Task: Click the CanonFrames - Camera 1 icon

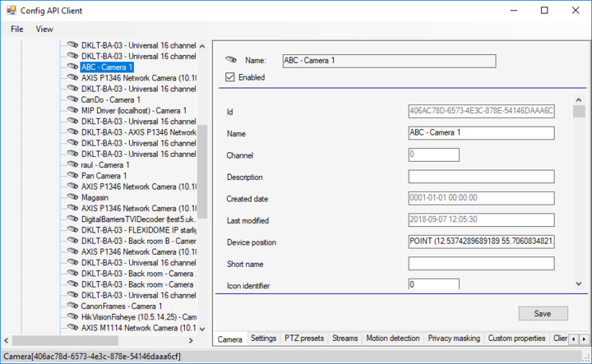Action: [72, 306]
